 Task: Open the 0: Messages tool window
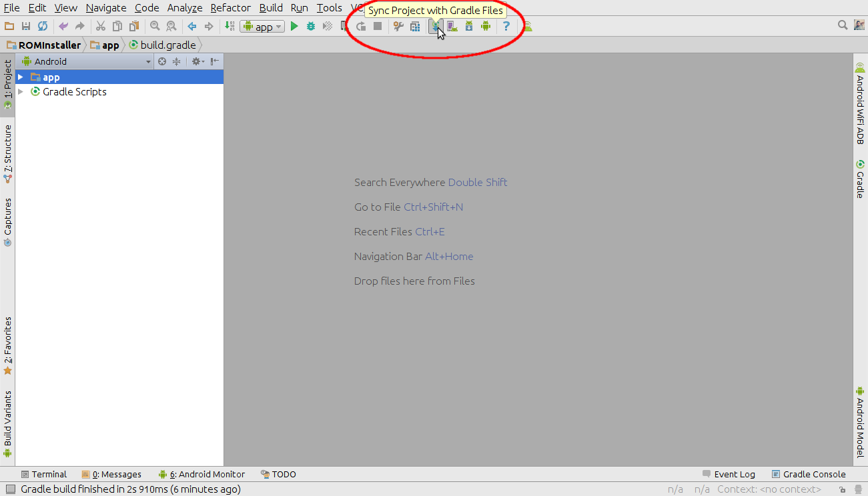(111, 475)
